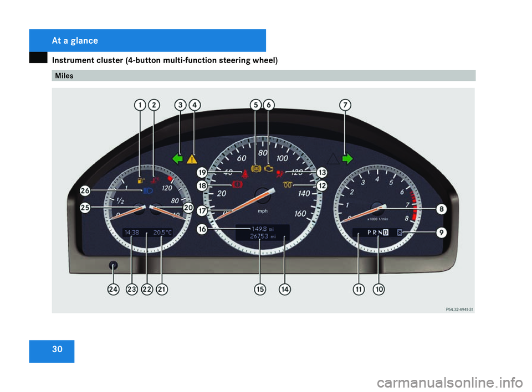Click the tachometer needle center hub

[x=377, y=208]
